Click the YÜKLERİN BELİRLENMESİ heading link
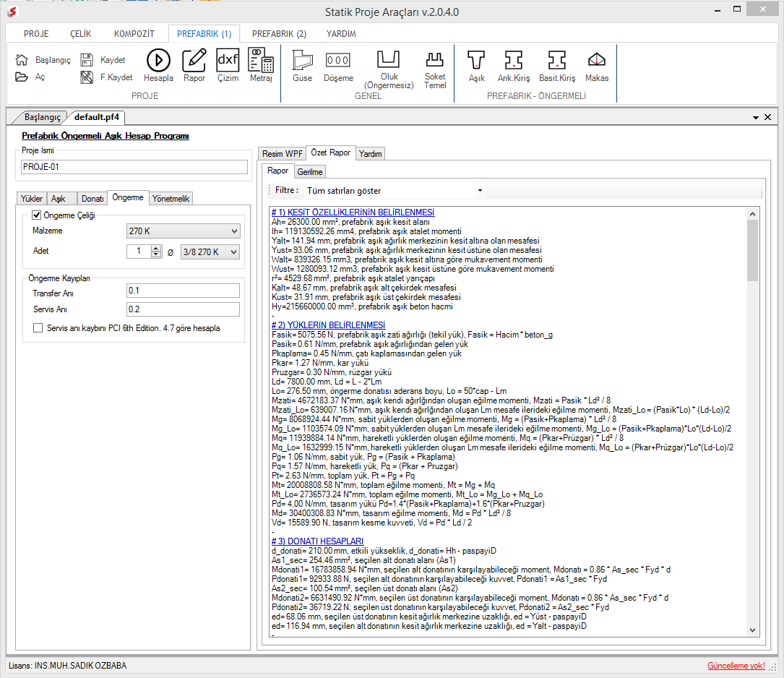The height and width of the screenshot is (678, 784). click(329, 325)
